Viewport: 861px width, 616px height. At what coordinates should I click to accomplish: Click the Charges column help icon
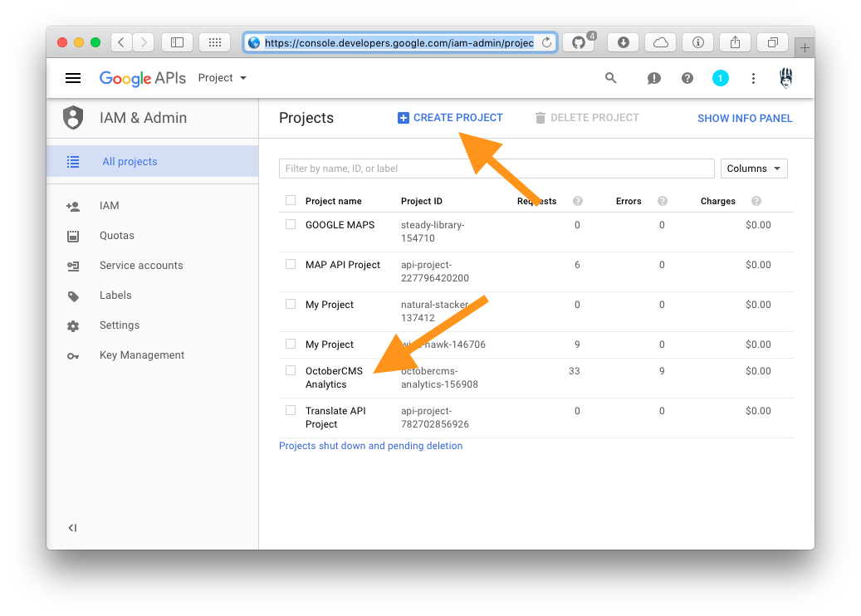coord(756,201)
